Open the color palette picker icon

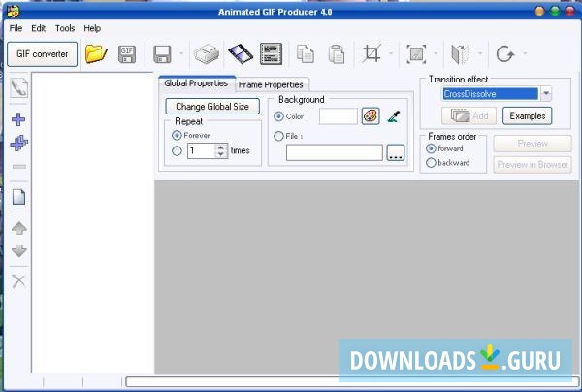[x=371, y=116]
